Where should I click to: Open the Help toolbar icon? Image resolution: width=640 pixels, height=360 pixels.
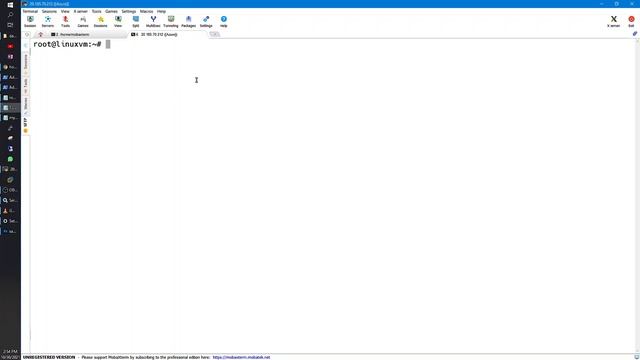pos(224,21)
